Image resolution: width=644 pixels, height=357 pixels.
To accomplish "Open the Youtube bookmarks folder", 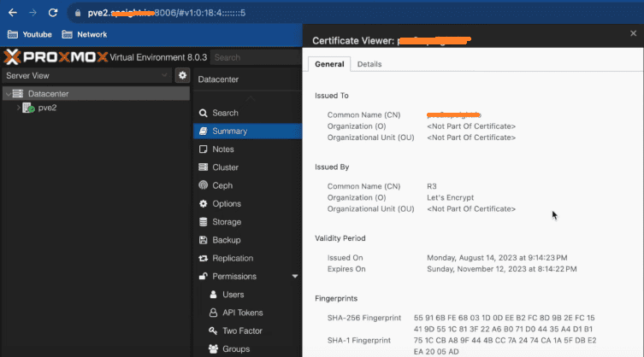I will point(30,34).
